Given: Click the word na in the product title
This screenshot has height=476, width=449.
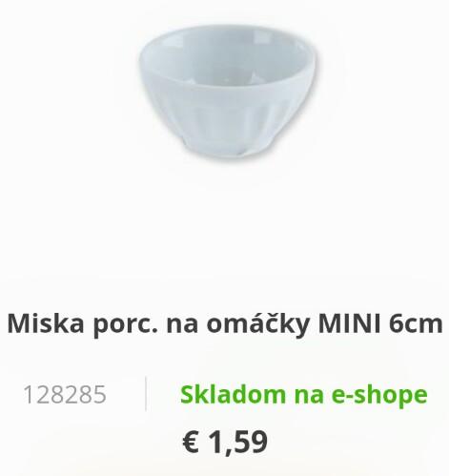Looking at the screenshot, I should [182, 325].
